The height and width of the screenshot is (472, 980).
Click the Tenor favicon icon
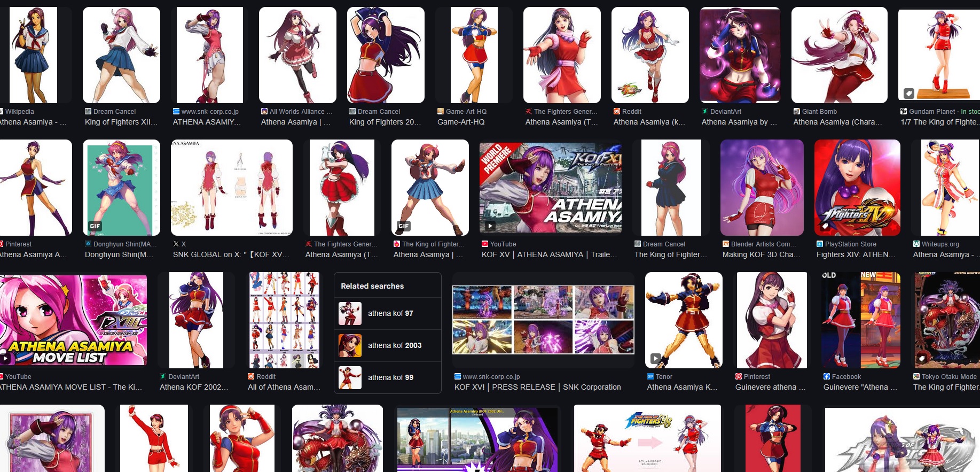coord(650,376)
